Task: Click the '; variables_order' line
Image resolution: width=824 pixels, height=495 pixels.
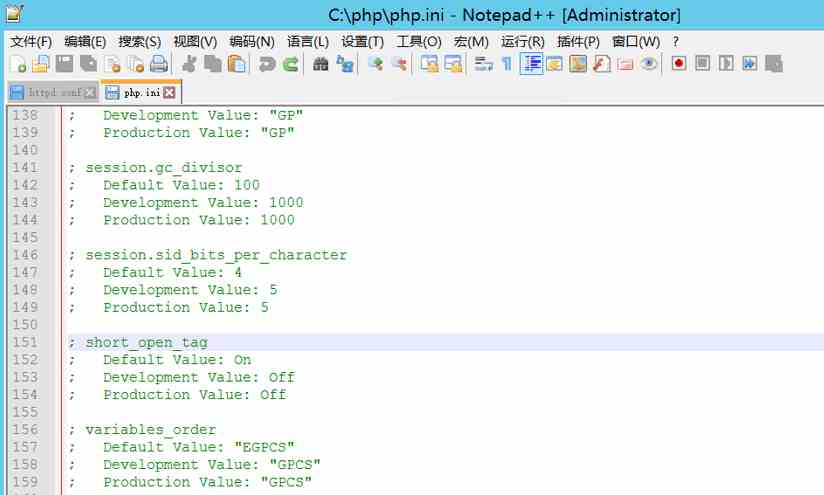Action: pyautogui.click(x=142, y=430)
